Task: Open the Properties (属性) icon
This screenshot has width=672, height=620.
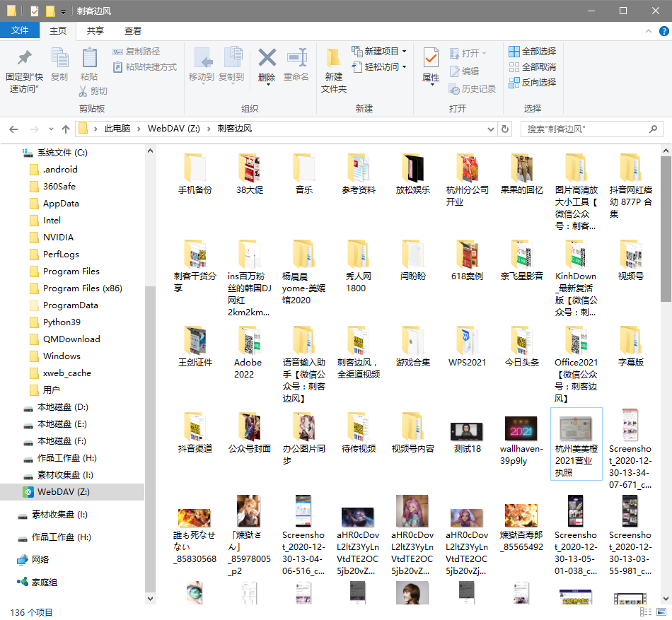Action: (431, 58)
